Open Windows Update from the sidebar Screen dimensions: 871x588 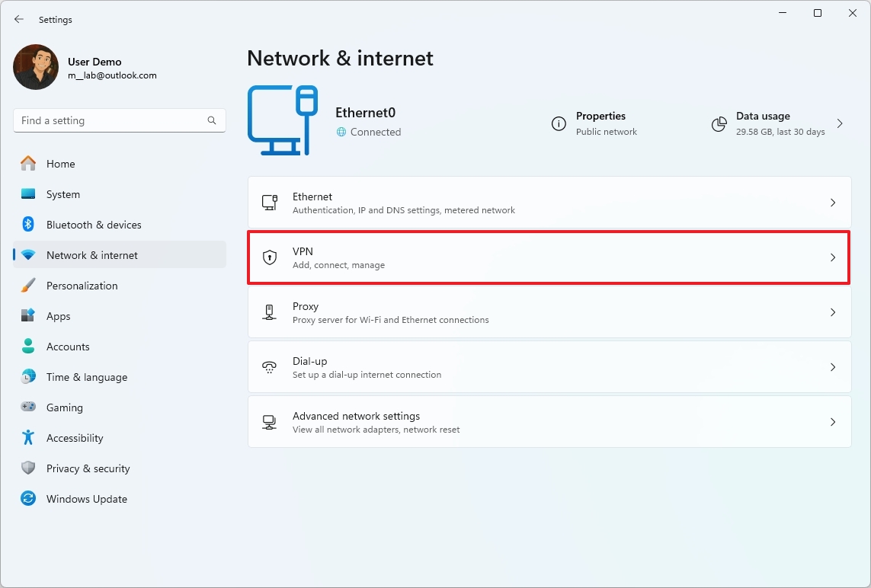tap(88, 499)
